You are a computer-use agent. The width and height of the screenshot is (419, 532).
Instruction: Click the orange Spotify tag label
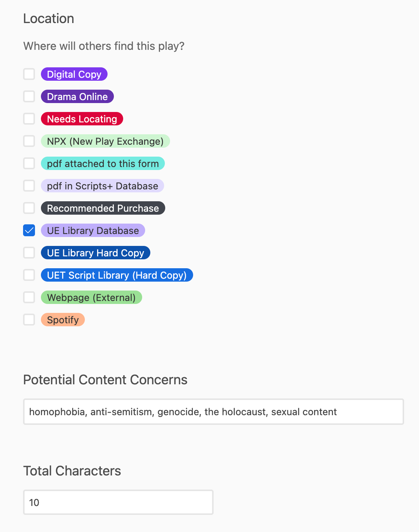coord(63,320)
